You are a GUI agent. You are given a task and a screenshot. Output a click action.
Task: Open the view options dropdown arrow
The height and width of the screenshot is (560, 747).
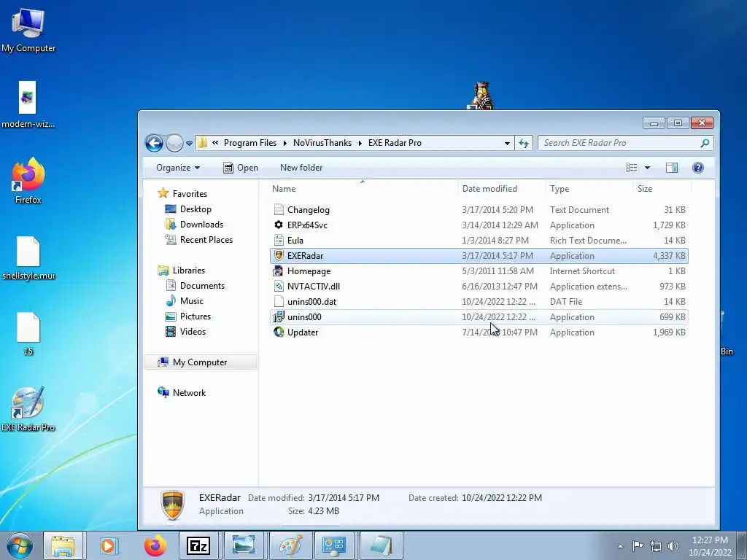tap(648, 168)
